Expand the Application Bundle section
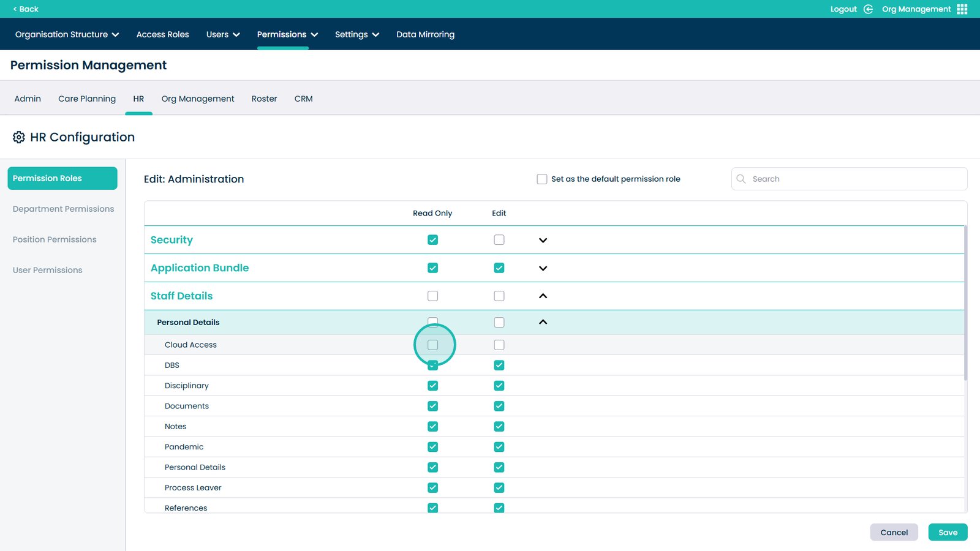The width and height of the screenshot is (980, 551). click(x=543, y=268)
